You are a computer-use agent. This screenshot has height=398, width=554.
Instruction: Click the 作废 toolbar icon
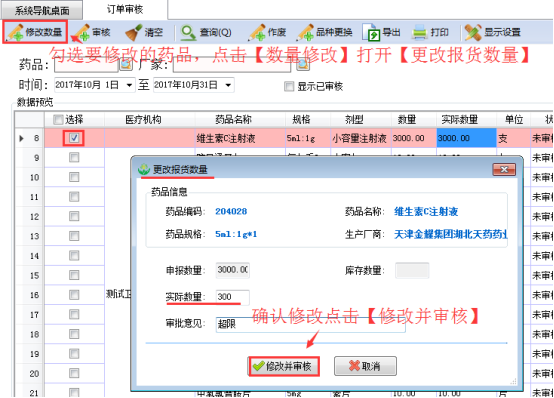tap(257, 33)
